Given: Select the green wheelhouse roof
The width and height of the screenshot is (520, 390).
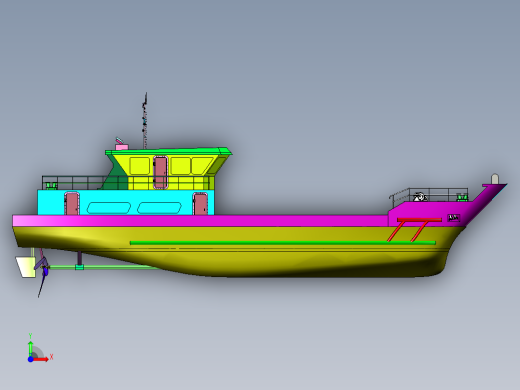Looking at the screenshot, I should coord(168,152).
